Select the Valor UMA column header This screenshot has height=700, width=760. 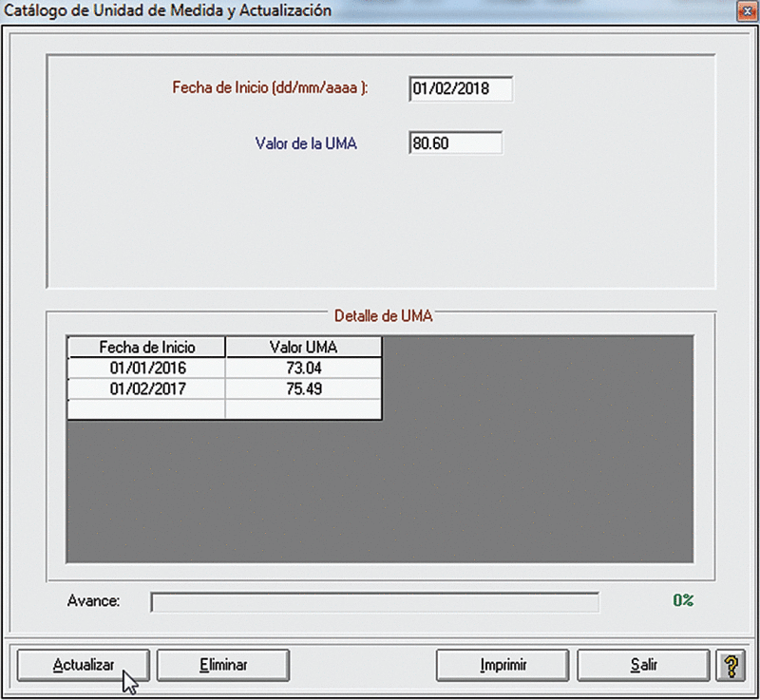point(303,348)
